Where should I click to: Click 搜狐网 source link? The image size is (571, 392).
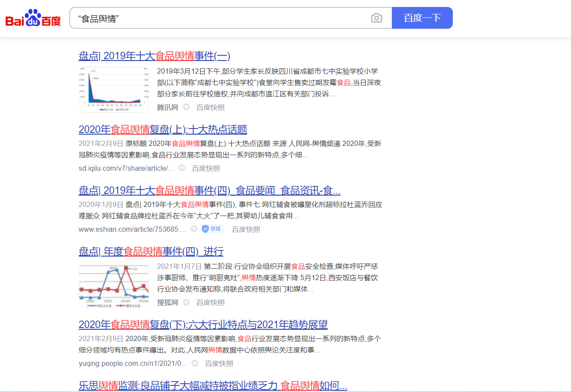pos(168,302)
